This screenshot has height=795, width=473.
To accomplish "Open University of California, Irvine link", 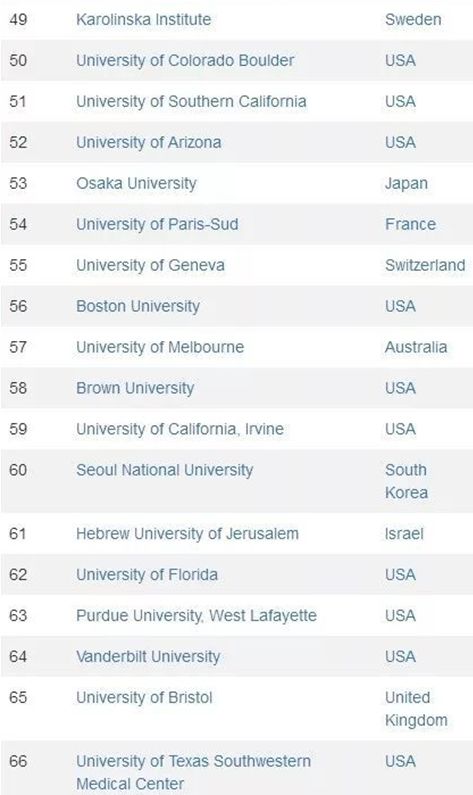I will click(180, 429).
